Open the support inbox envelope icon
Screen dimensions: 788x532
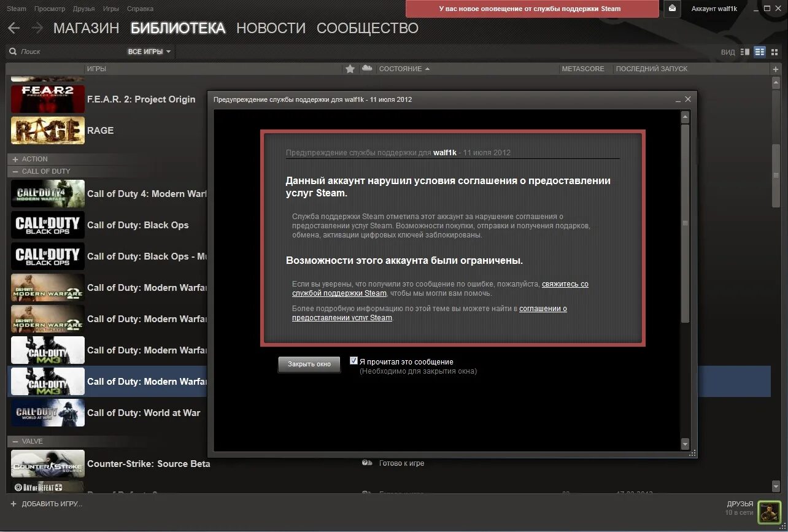(x=673, y=9)
